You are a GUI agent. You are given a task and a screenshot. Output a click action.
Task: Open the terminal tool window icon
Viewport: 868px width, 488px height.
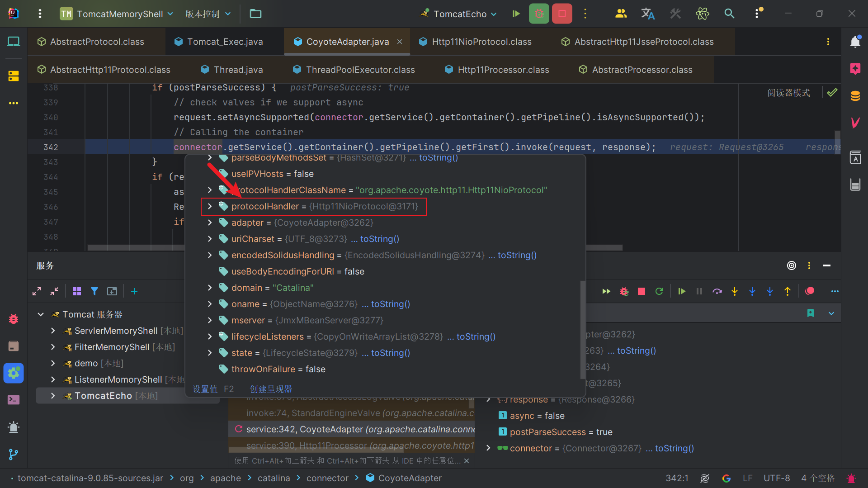pos(14,400)
